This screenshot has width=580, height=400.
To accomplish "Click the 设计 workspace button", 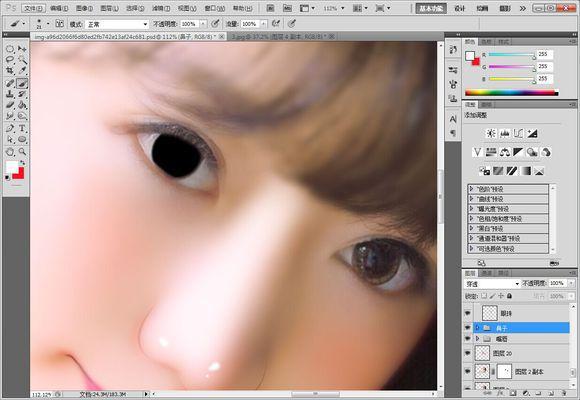I will (459, 8).
